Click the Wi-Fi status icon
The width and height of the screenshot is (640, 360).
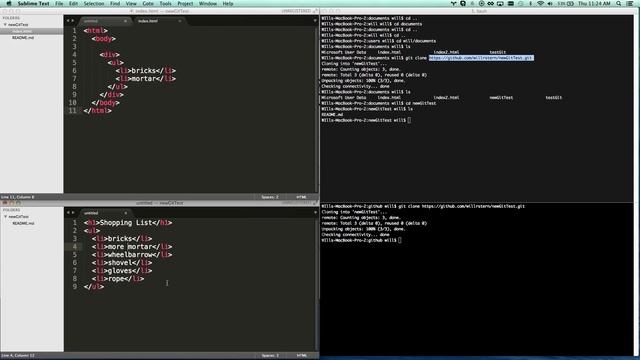(540, 3)
